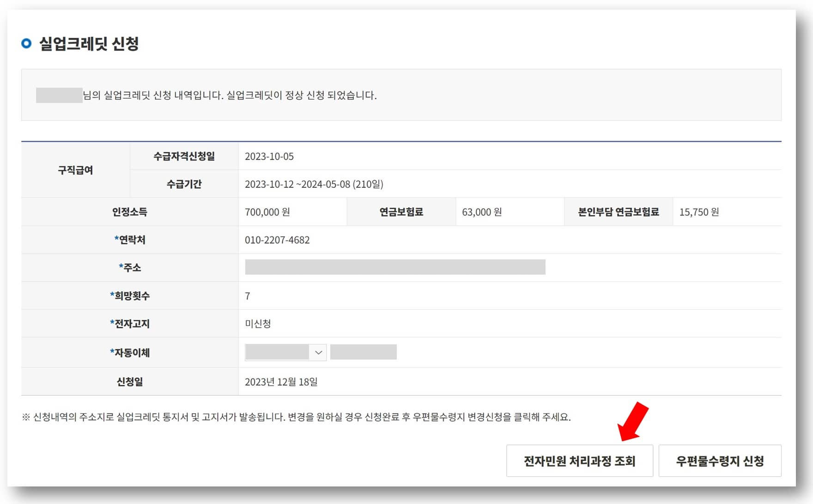
Task: Click the 희망횟수 value showing 7
Action: point(248,296)
